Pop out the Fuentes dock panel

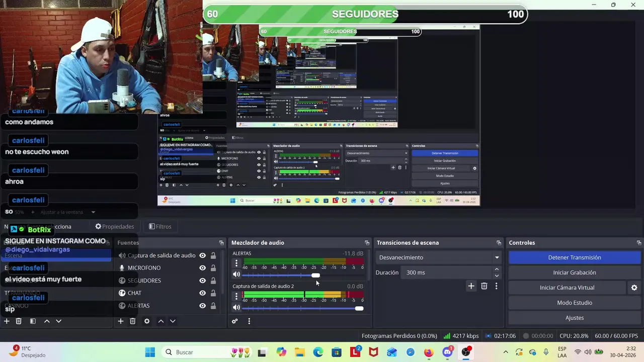tap(221, 243)
